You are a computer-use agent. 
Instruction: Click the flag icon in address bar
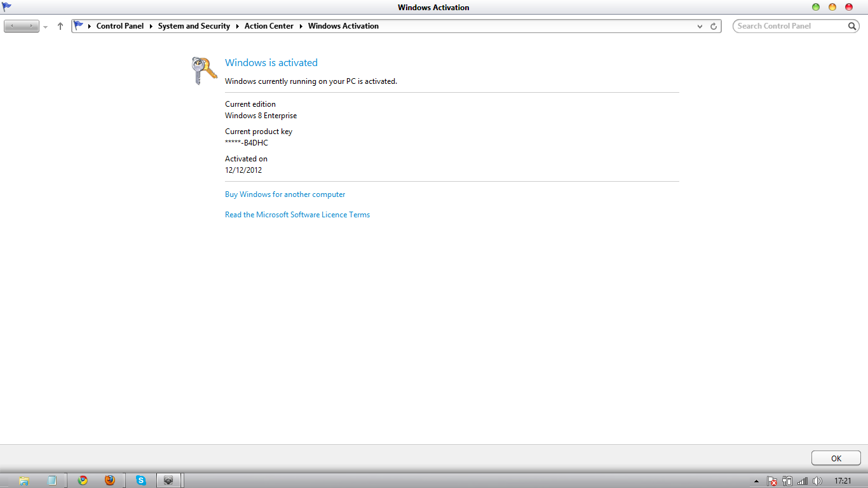(79, 26)
